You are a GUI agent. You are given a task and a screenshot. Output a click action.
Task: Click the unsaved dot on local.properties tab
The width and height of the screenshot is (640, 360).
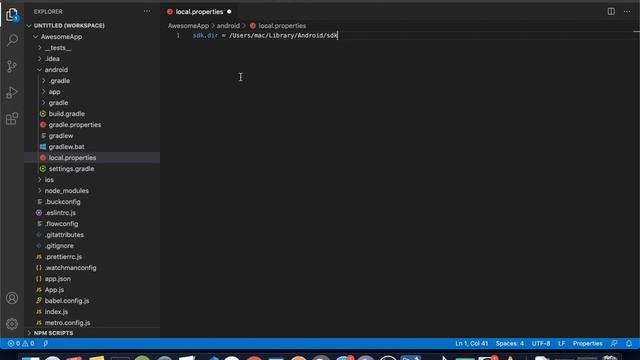tap(229, 12)
